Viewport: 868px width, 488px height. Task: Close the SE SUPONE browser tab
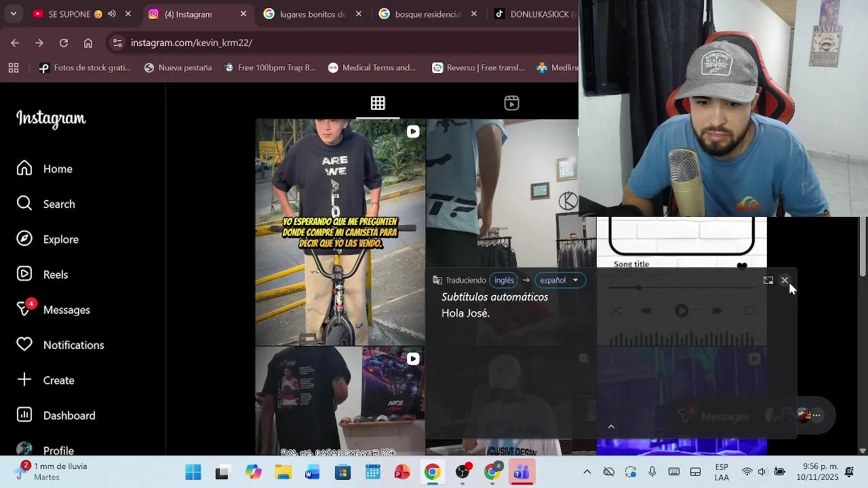(x=128, y=14)
